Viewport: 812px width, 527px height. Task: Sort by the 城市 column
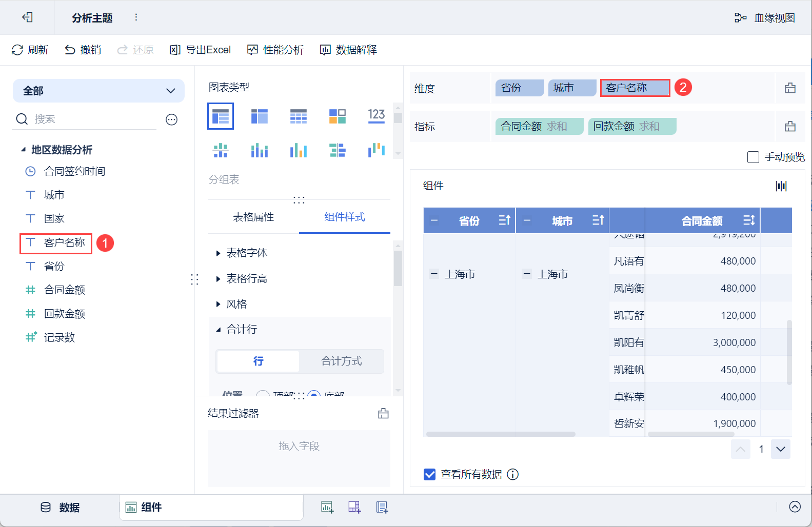tap(598, 220)
